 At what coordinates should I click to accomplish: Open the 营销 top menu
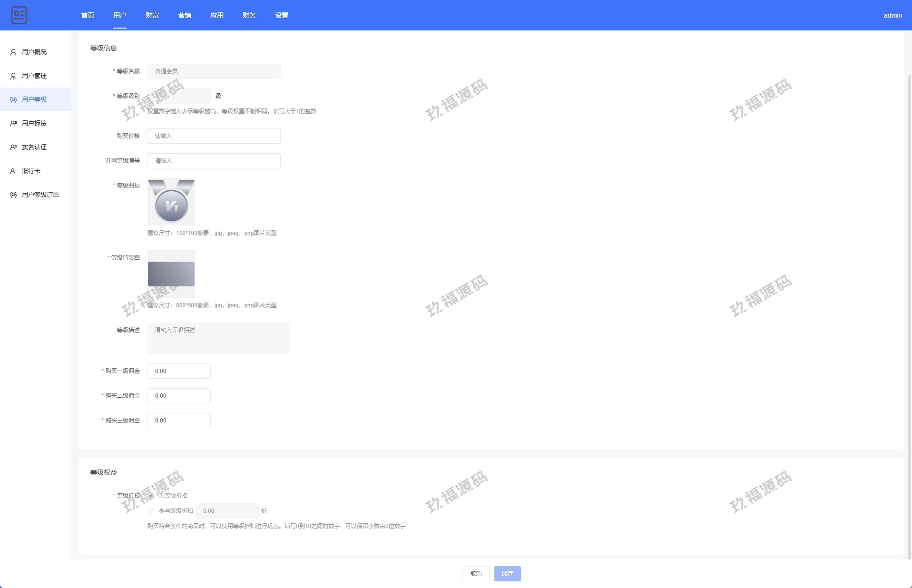185,15
